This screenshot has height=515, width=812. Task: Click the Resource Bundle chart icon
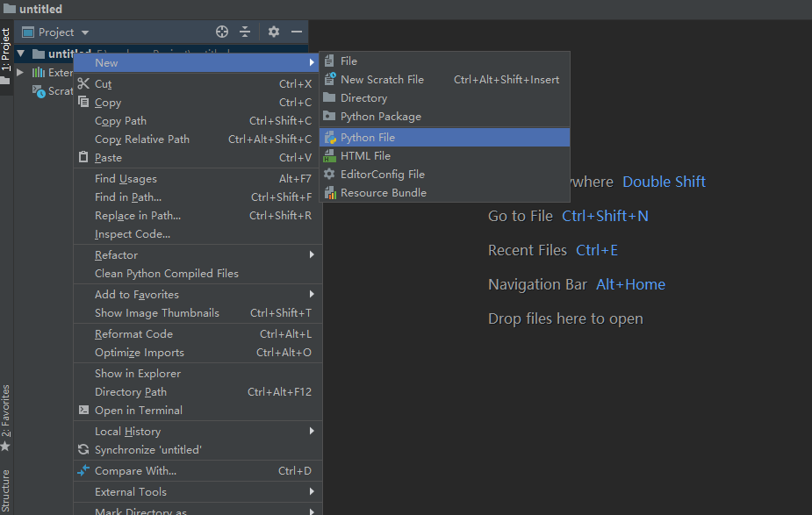click(330, 192)
